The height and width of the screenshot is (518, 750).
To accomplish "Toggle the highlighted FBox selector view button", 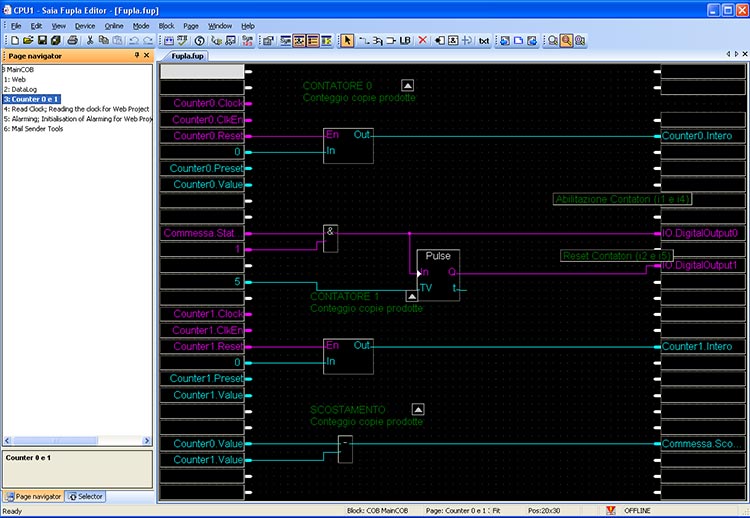I will pyautogui.click(x=299, y=41).
